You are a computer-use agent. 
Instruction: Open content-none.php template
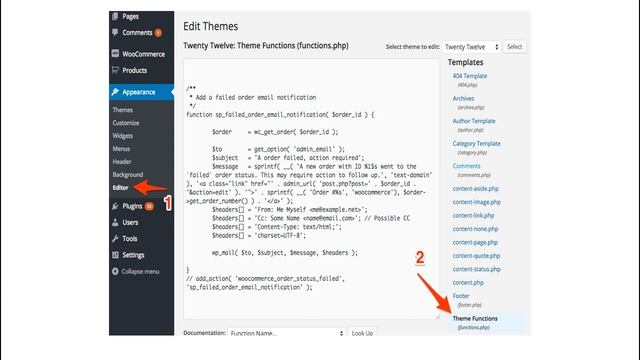(x=475, y=229)
